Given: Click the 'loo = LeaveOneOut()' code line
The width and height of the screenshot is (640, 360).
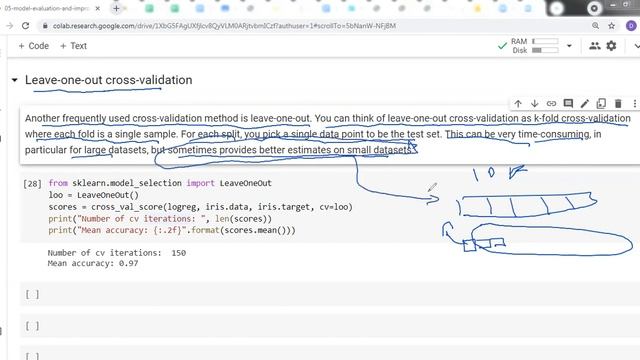Looking at the screenshot, I should (93, 195).
